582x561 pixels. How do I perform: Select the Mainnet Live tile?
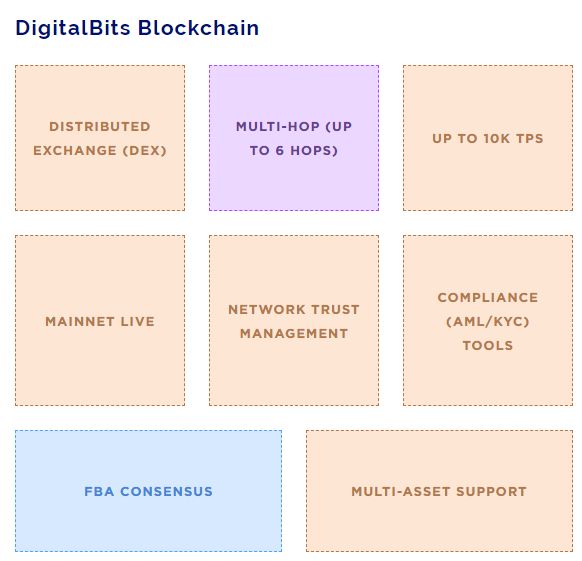100,320
